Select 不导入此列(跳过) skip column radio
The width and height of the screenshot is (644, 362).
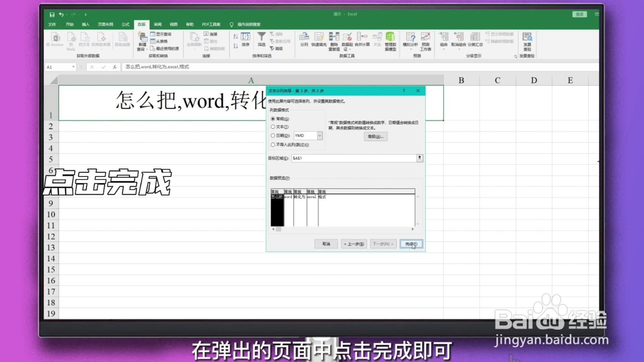point(273,145)
